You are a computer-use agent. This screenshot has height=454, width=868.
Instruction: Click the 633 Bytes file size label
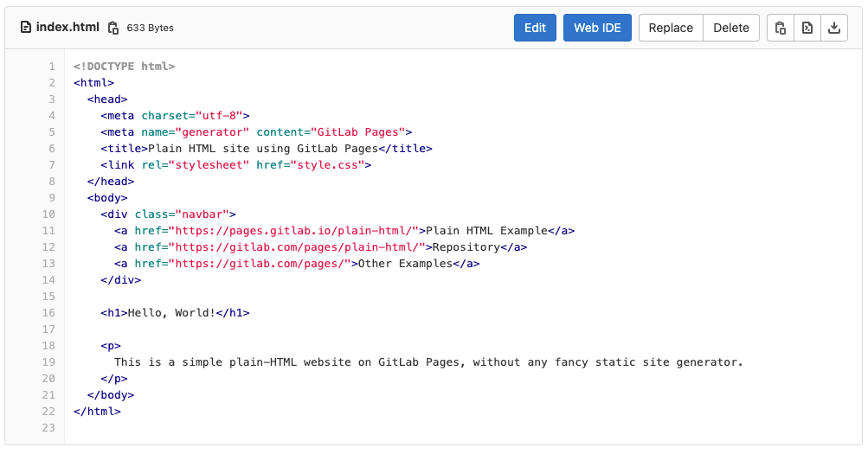pyautogui.click(x=150, y=28)
